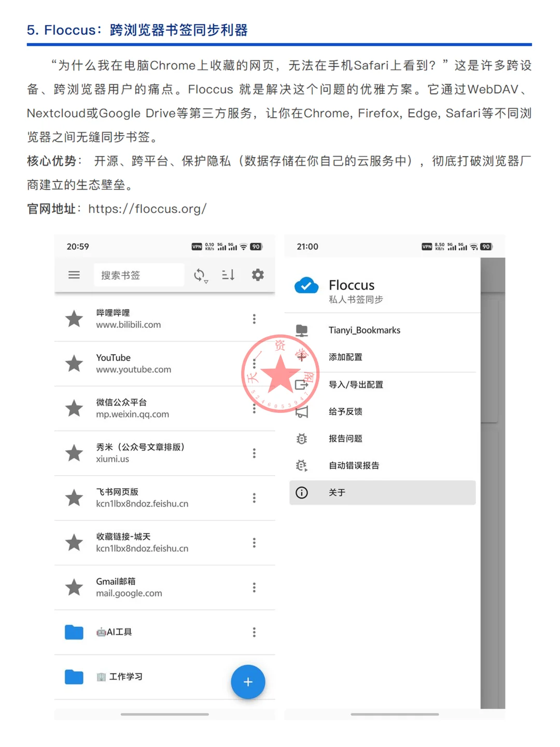Screen dimensions: 560x747
Task: Tap the info circle icon beside 关于
Action: pyautogui.click(x=302, y=492)
